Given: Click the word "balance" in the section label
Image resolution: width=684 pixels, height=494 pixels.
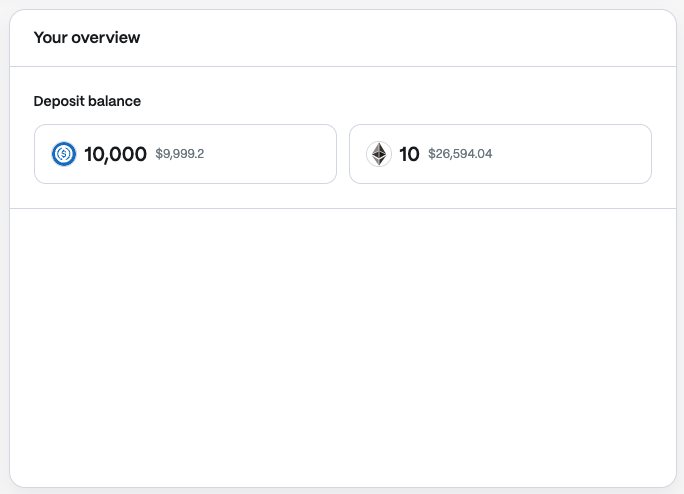Looking at the screenshot, I should tap(115, 101).
